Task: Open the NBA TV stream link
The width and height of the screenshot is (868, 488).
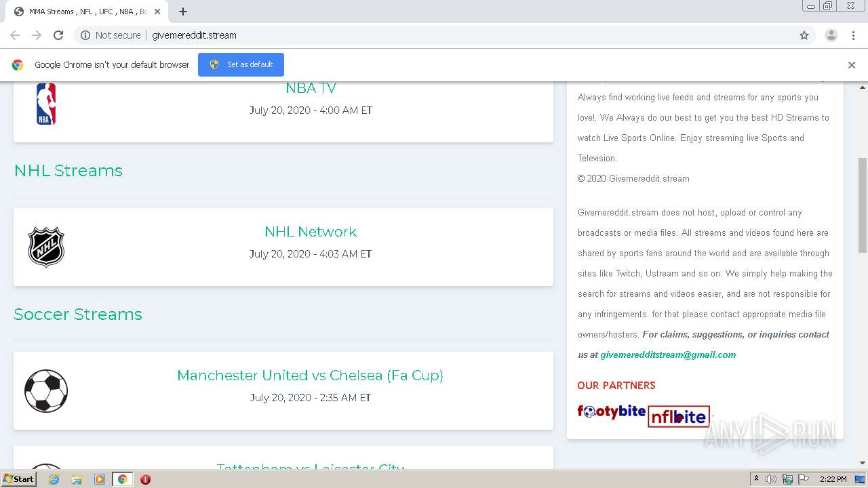Action: point(311,88)
